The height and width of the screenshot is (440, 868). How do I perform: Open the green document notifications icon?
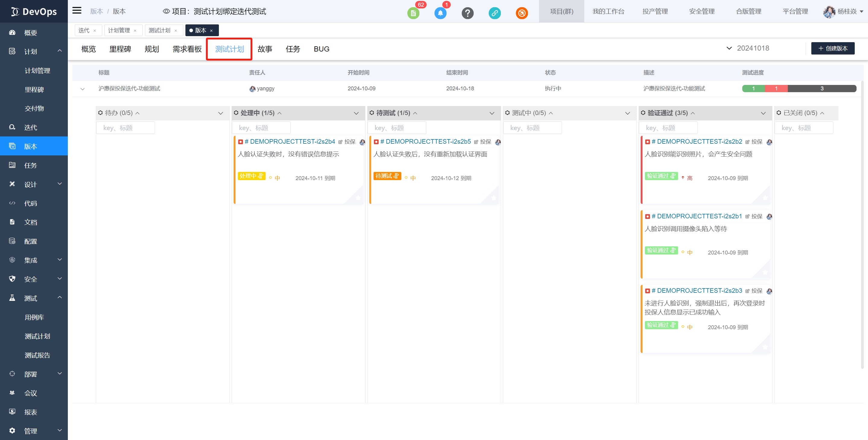coord(413,13)
